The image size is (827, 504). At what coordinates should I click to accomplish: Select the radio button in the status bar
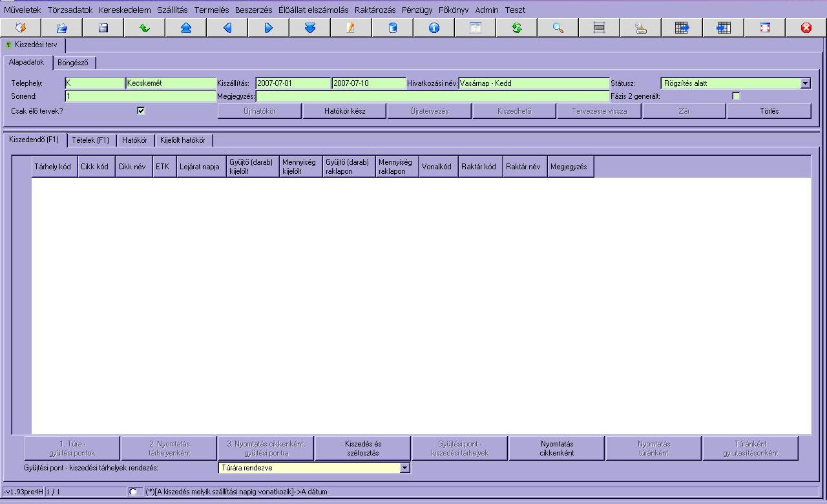pos(133,492)
